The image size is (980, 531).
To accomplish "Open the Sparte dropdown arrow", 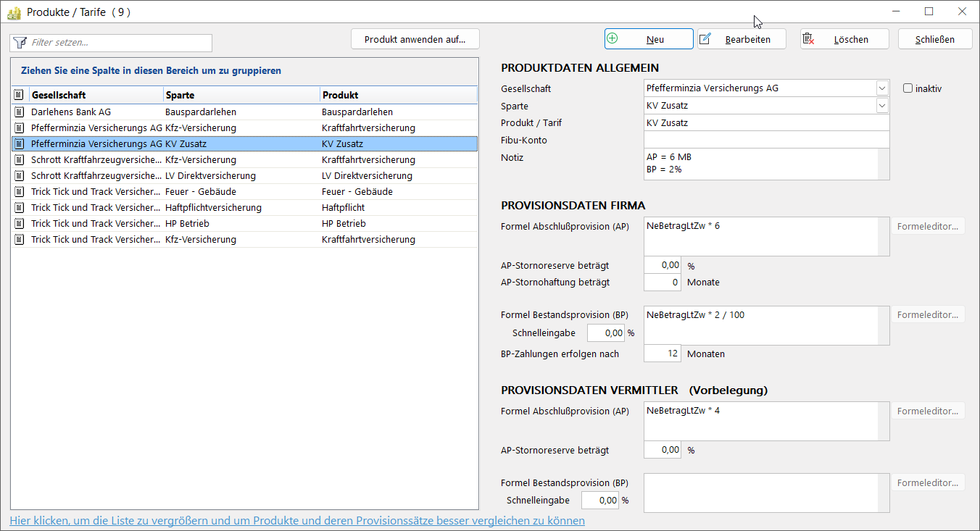I will click(x=882, y=106).
